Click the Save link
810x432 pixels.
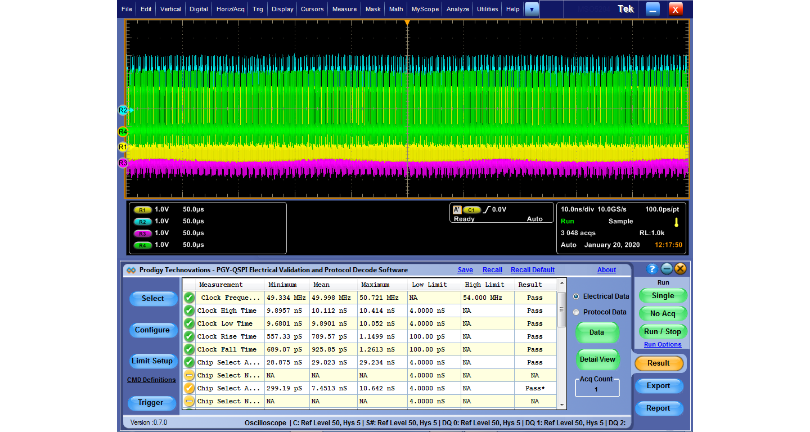pyautogui.click(x=465, y=270)
